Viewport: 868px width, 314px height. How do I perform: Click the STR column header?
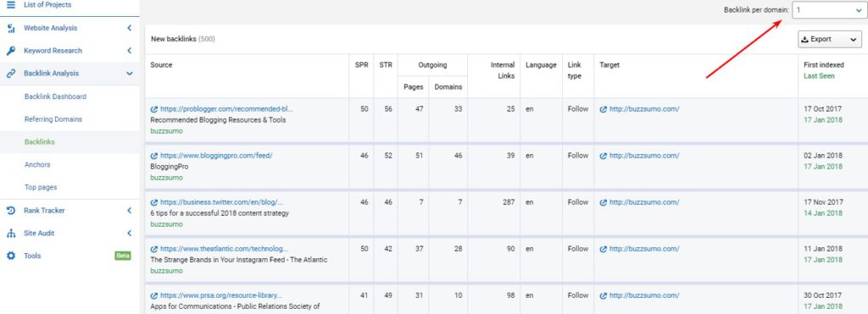[x=386, y=65]
